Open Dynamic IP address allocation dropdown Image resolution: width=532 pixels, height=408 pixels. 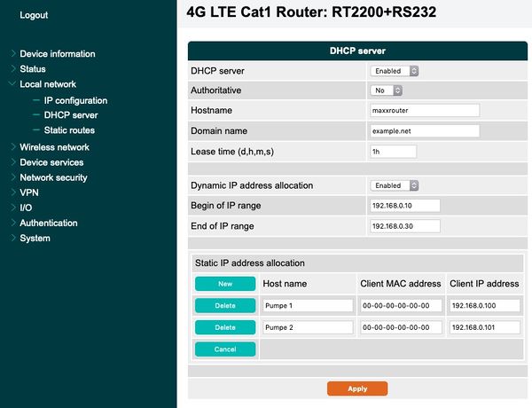click(x=395, y=185)
